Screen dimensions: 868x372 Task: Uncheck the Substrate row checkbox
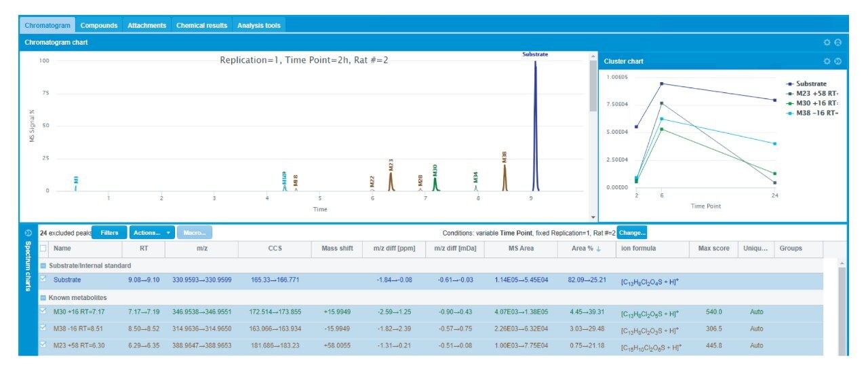pyautogui.click(x=43, y=279)
